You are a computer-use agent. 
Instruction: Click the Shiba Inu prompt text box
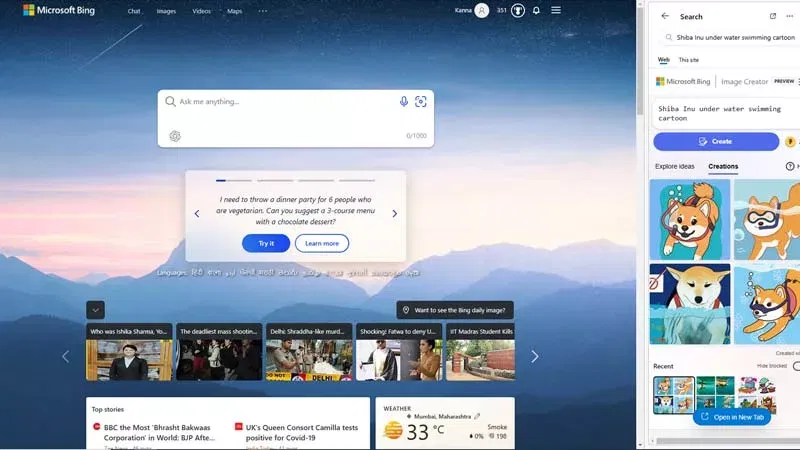pyautogui.click(x=727, y=113)
